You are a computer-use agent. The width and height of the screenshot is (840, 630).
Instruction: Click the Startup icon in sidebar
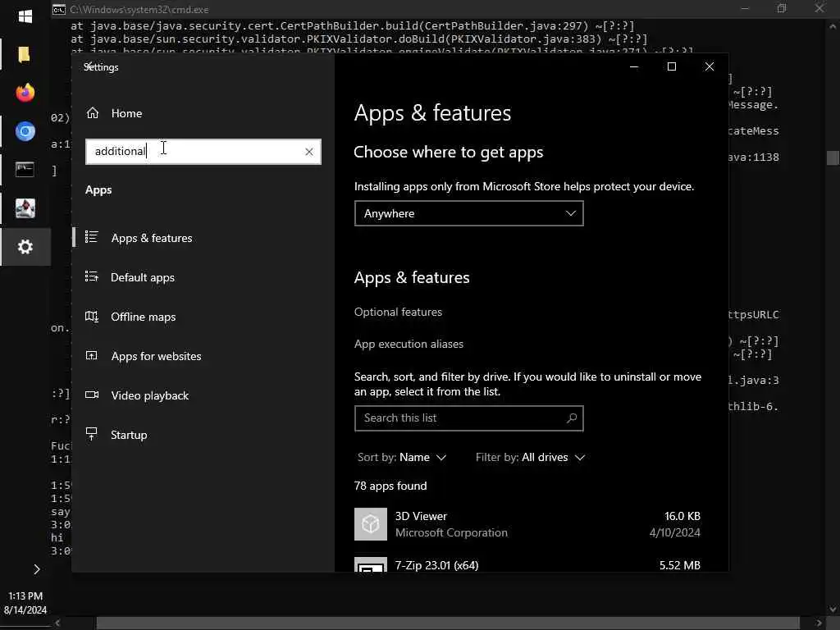pos(92,434)
